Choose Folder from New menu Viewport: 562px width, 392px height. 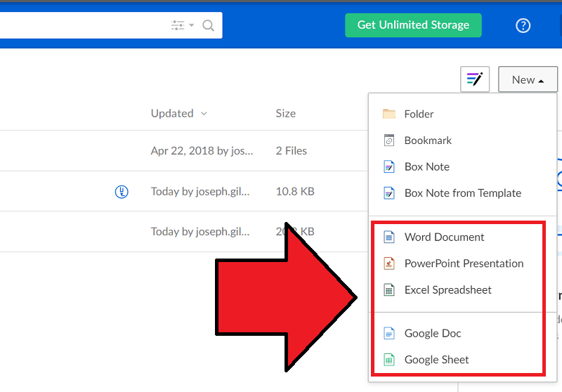[462, 114]
